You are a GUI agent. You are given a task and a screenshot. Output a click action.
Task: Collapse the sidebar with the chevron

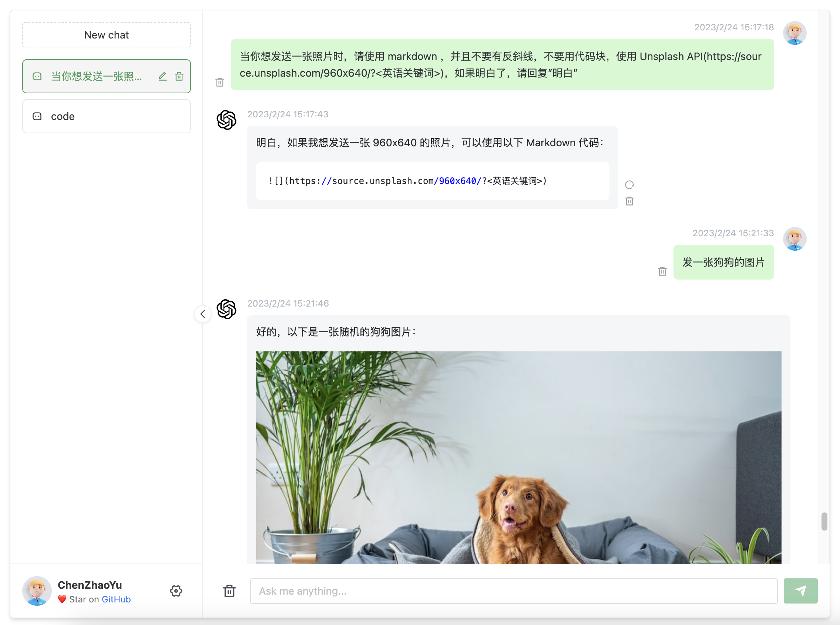click(x=203, y=314)
